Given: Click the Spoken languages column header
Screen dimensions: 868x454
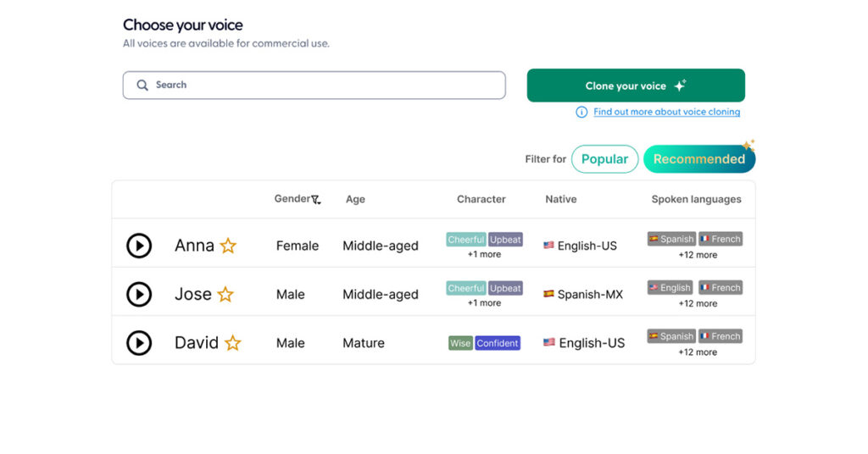Looking at the screenshot, I should pyautogui.click(x=696, y=199).
